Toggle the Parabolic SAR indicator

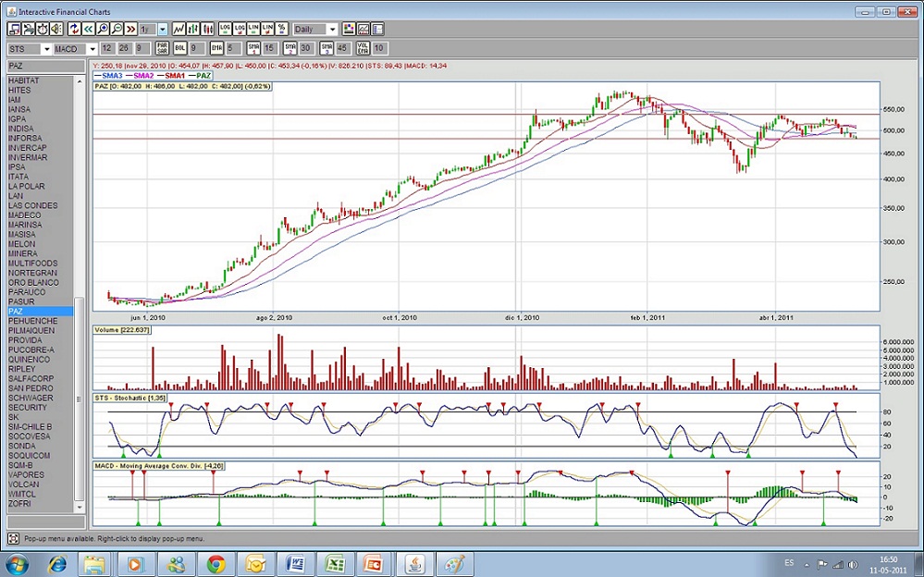[x=161, y=48]
